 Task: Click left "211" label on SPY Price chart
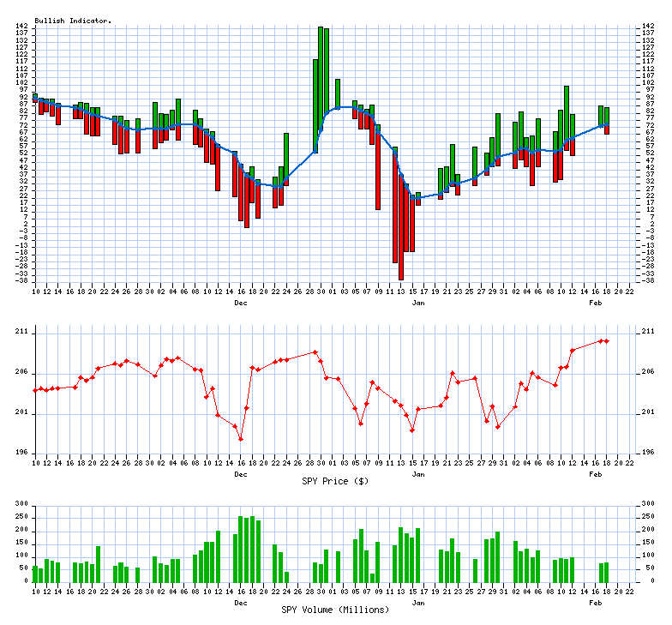pyautogui.click(x=22, y=331)
